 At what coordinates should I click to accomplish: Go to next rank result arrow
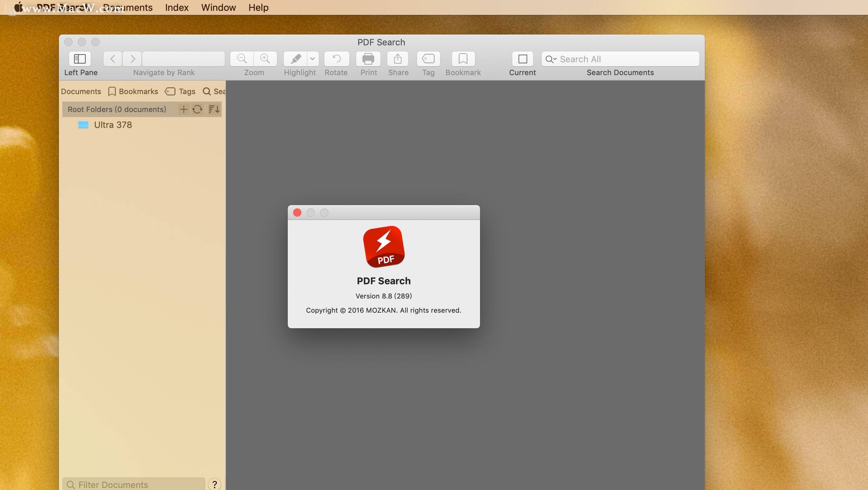pos(132,59)
